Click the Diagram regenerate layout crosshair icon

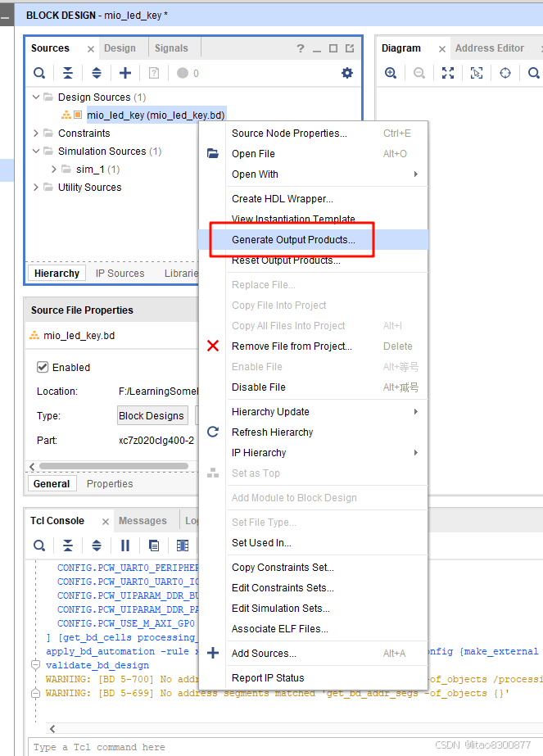tap(505, 73)
